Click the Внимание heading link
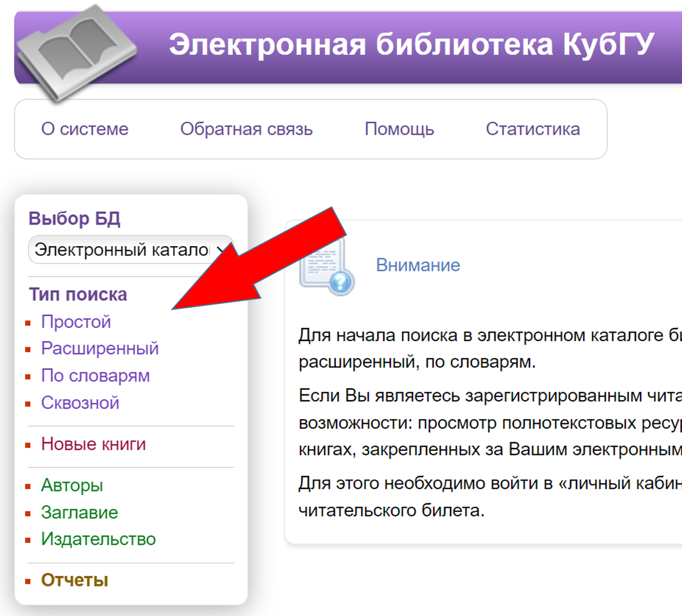Image resolution: width=682 pixels, height=616 pixels. 418,265
